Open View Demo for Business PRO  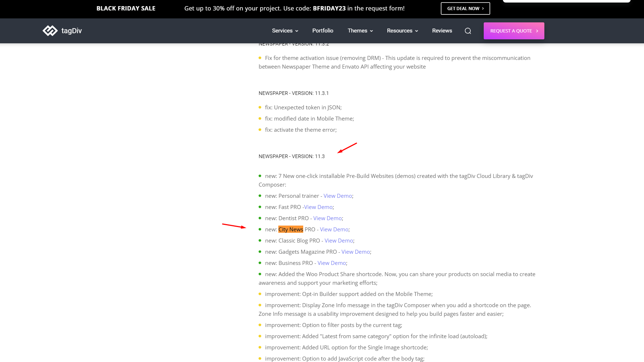[332, 263]
